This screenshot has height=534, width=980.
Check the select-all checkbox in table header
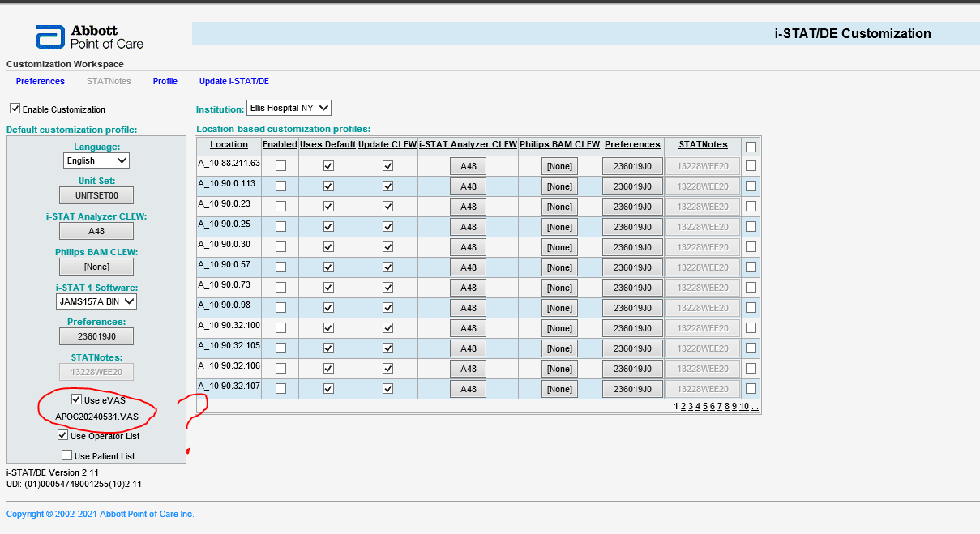click(x=751, y=147)
